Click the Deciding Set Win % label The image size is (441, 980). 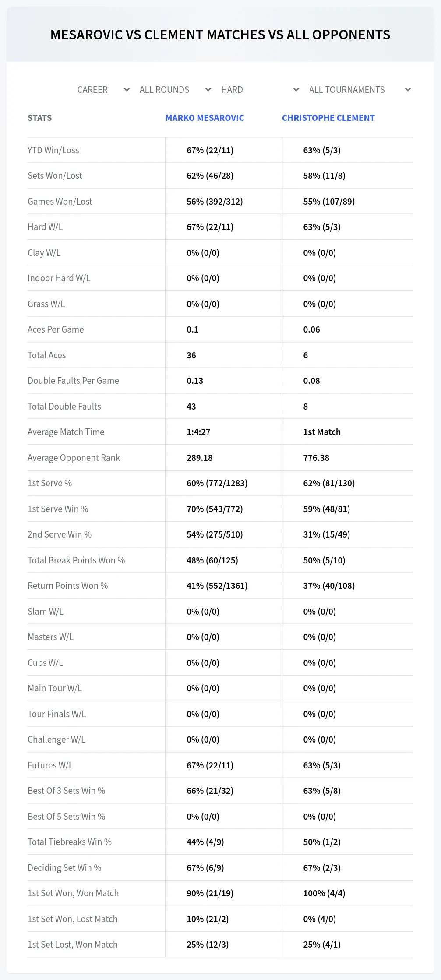64,868
